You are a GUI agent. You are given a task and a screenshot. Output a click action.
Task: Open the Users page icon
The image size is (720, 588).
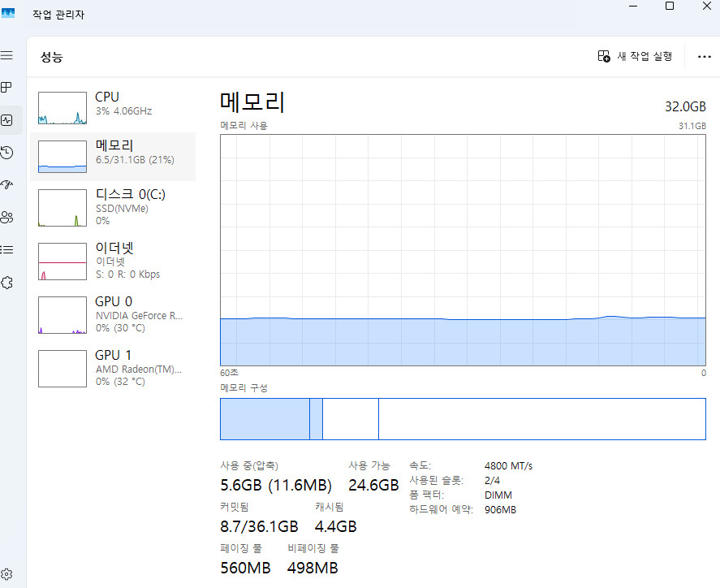pos(6,218)
